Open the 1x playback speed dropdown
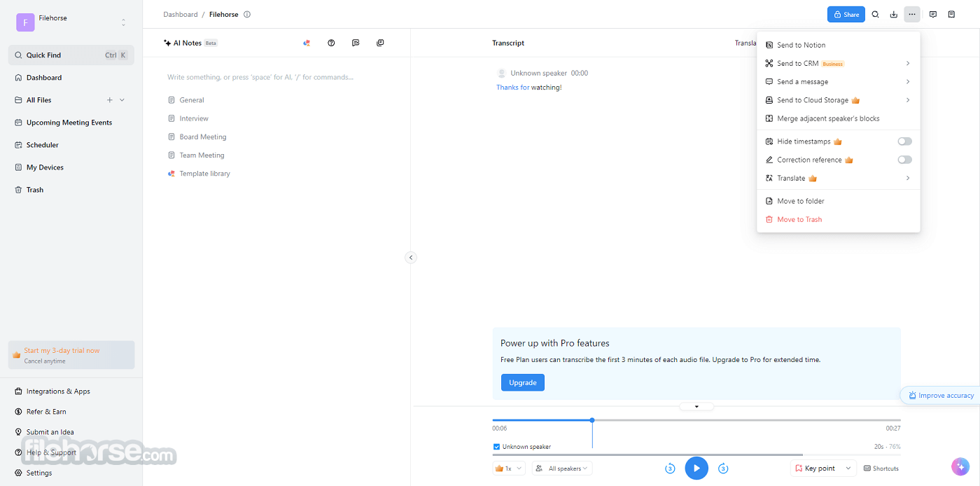The height and width of the screenshot is (486, 980). coord(509,468)
